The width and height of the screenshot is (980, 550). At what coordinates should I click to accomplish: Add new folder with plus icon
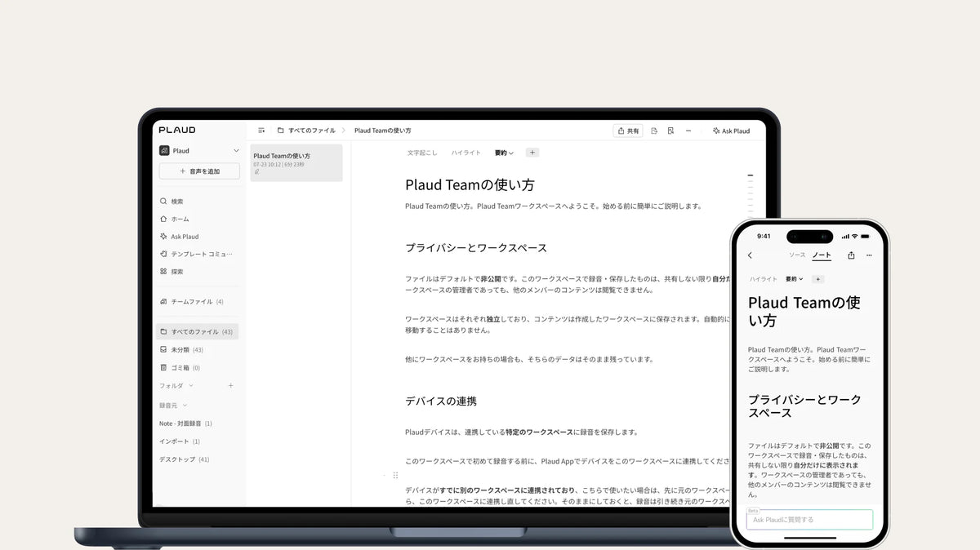[230, 385]
